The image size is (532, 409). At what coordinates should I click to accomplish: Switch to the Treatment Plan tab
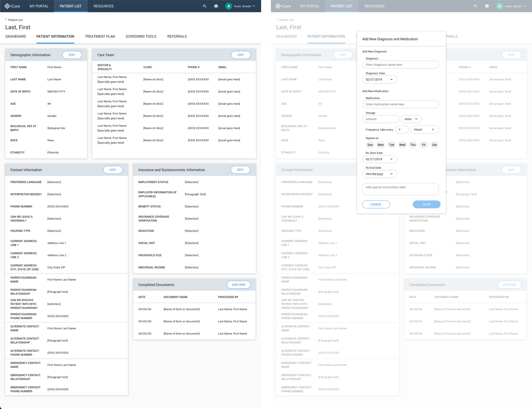100,37
